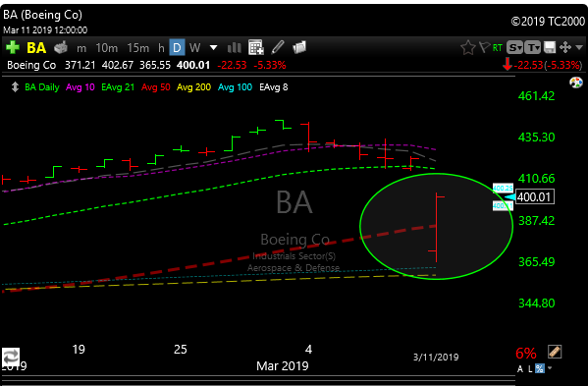Click the bar chart plot style icon
Image resolution: width=588 pixels, height=386 pixels.
pyautogui.click(x=235, y=48)
